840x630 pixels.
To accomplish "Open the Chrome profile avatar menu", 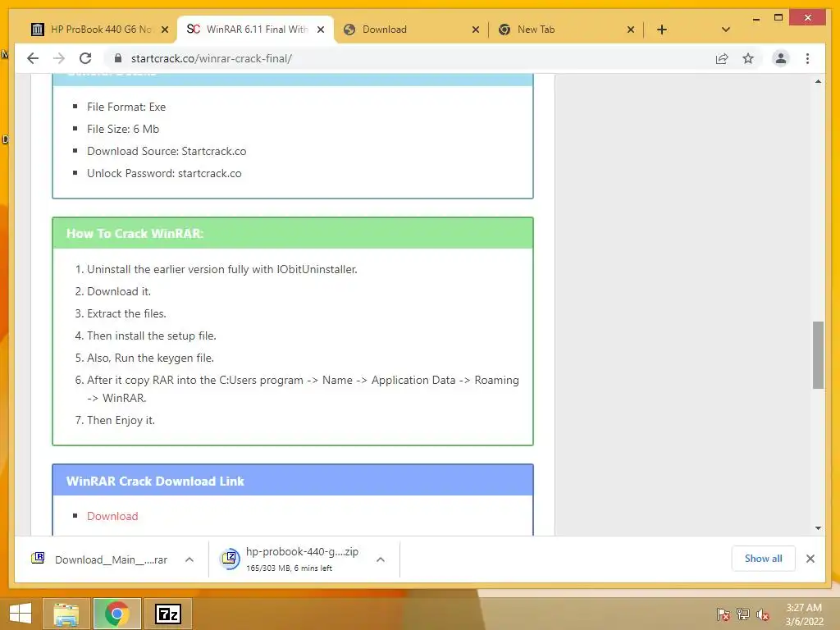I will [x=781, y=58].
